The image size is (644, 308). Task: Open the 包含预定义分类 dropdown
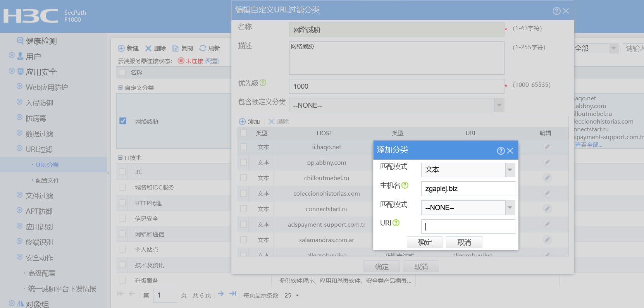coord(499,105)
